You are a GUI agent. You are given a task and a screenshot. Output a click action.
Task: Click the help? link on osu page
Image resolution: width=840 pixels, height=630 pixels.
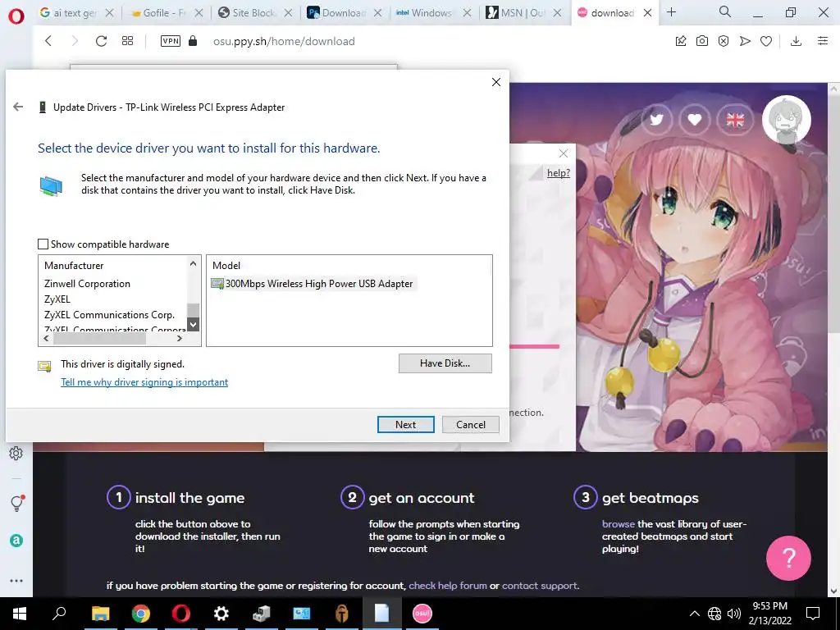pos(558,173)
